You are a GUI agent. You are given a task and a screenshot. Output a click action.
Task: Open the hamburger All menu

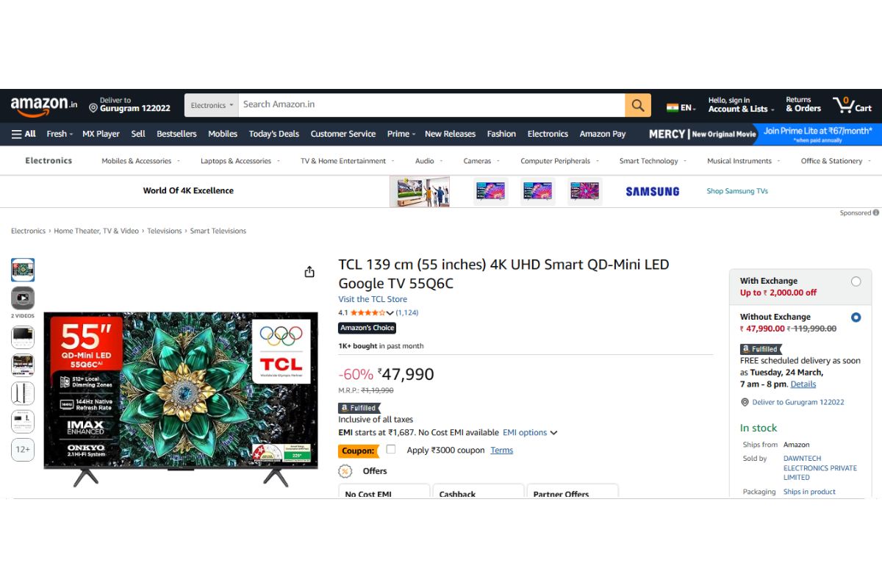24,134
